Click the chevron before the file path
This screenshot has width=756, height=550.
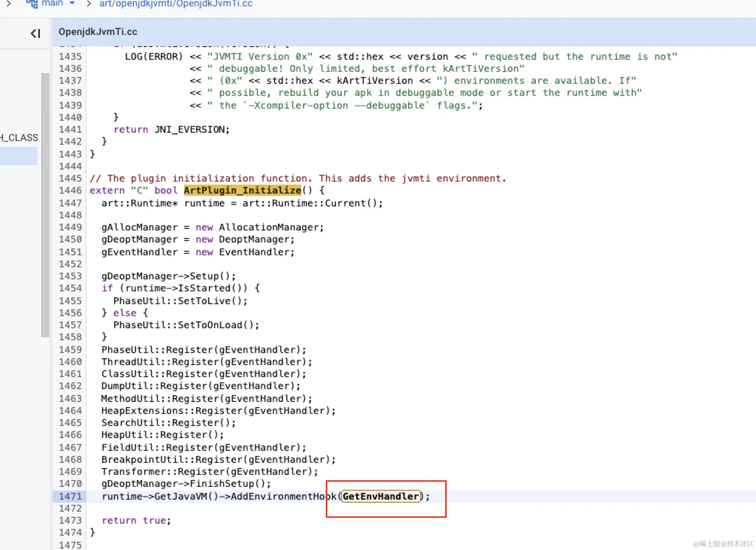tap(89, 3)
